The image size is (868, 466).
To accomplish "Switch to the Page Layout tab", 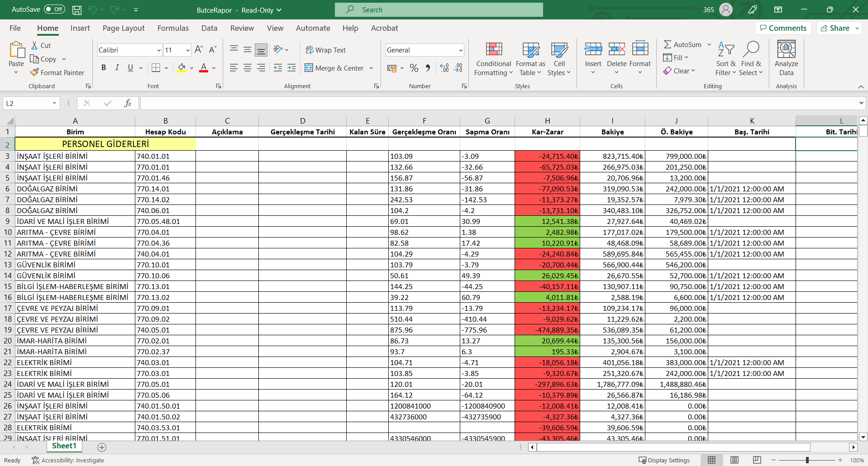I will tap(124, 28).
